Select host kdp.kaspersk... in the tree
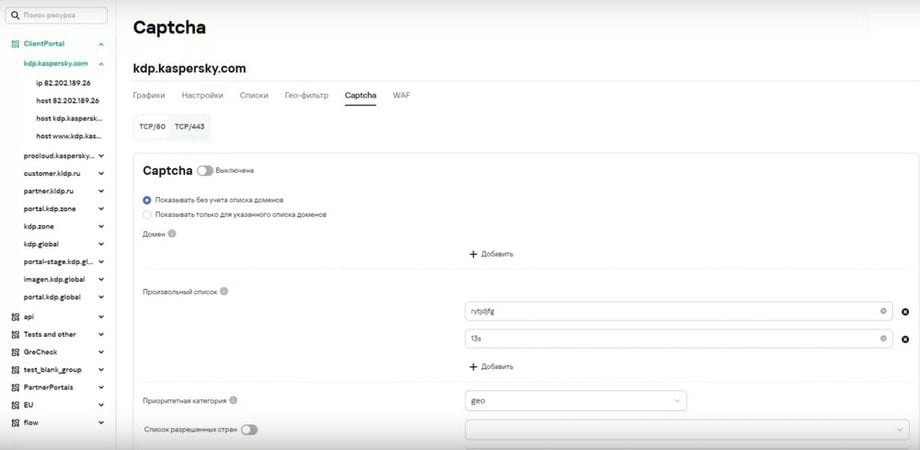 (69, 119)
